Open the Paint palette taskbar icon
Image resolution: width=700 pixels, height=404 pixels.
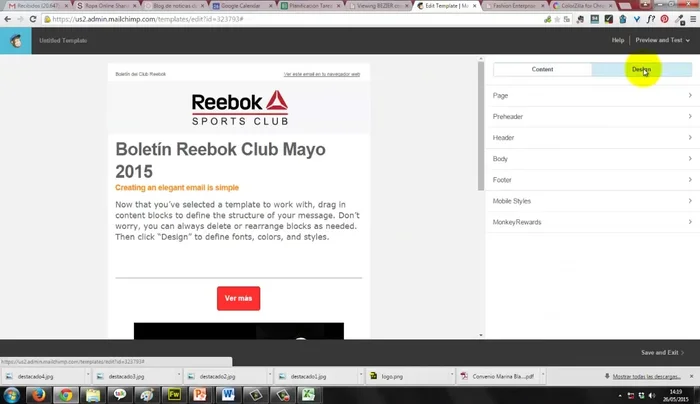[x=147, y=395]
